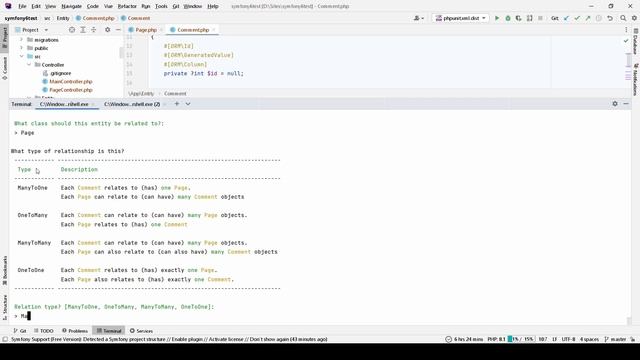640x360 pixels.
Task: Collapse All icon in Project panel
Action: point(93,30)
